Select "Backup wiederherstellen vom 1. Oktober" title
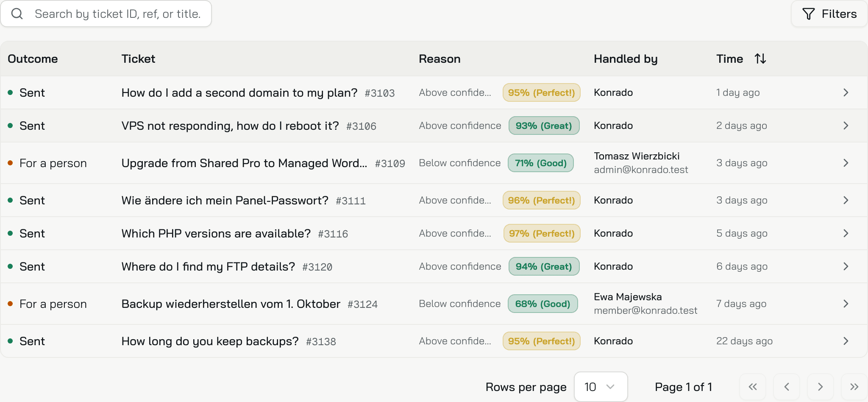The width and height of the screenshot is (868, 402). coord(231,304)
